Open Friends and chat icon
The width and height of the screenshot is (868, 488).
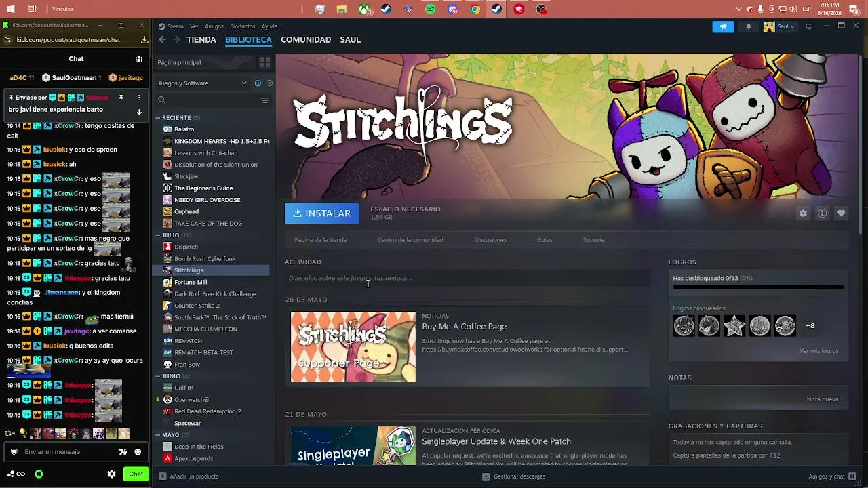[x=852, y=476]
